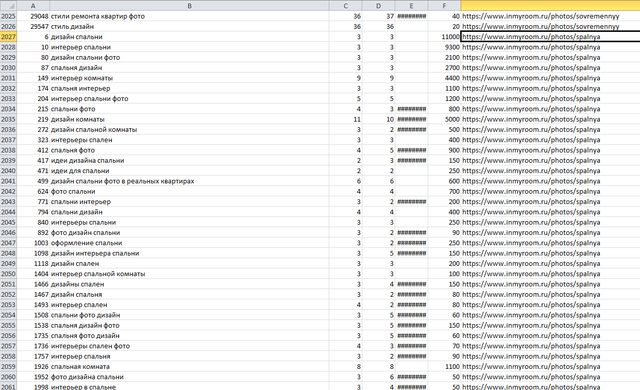
Task: Click cell 'дизайн спальной комнаты'
Action: (189, 129)
